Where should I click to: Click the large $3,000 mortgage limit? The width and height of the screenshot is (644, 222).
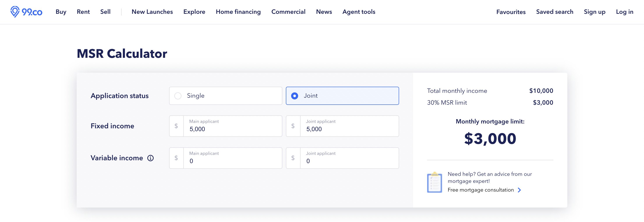point(490,139)
